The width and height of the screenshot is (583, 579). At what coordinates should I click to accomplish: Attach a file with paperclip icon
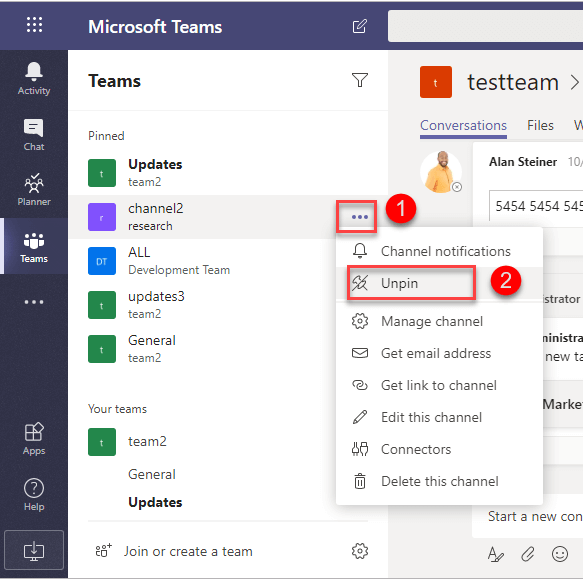tap(528, 554)
